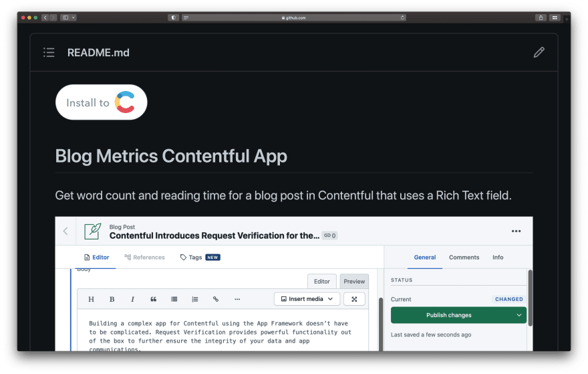Viewport: 588px width, 374px height.
Task: Click the Safari forward arrow
Action: (x=53, y=17)
